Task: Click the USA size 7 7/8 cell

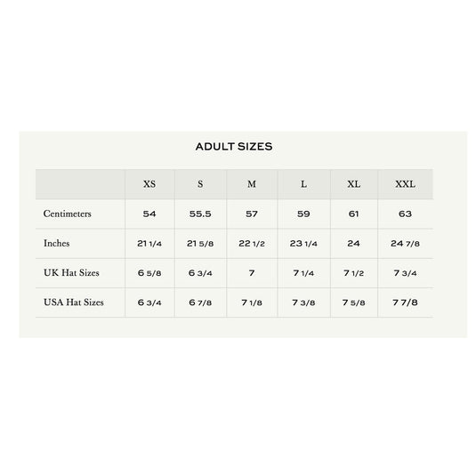Action: (406, 303)
